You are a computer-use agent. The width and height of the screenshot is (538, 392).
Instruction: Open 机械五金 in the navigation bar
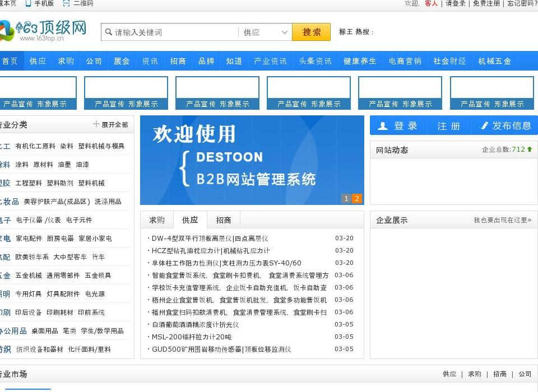pyautogui.click(x=494, y=61)
